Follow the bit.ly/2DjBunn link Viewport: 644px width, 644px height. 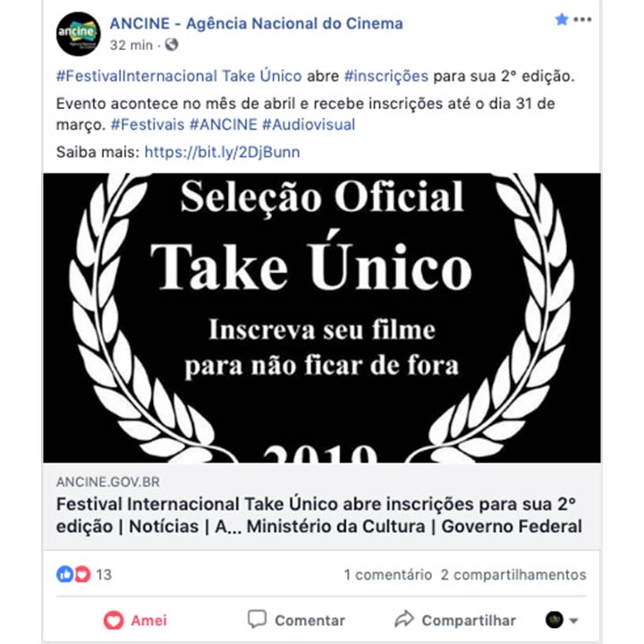pos(222,152)
